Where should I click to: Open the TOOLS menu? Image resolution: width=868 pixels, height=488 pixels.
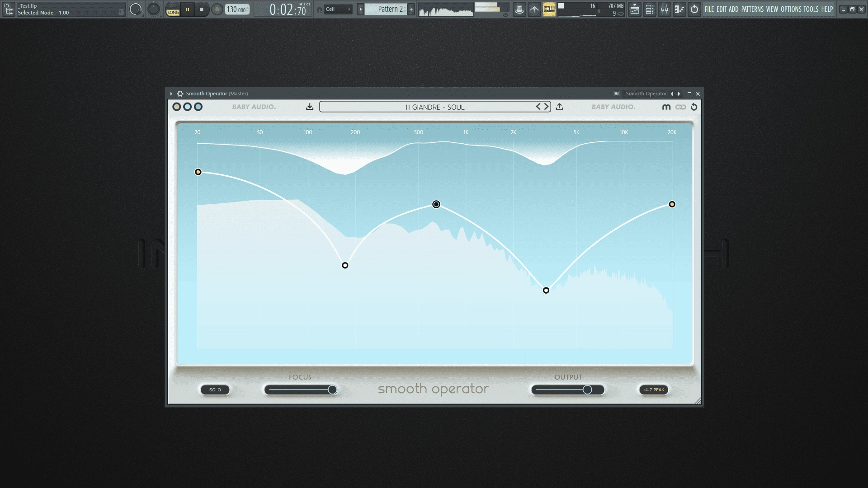click(811, 9)
